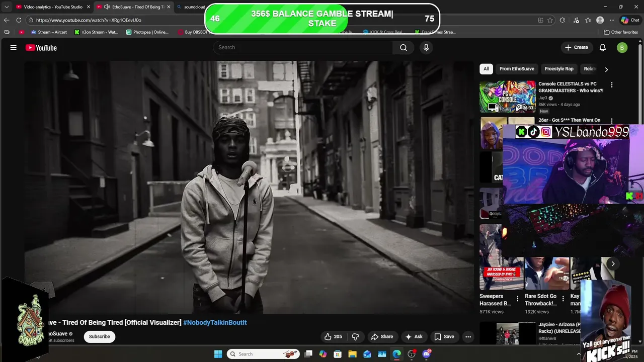Open OBS Studio from the taskbar

(x=412, y=354)
